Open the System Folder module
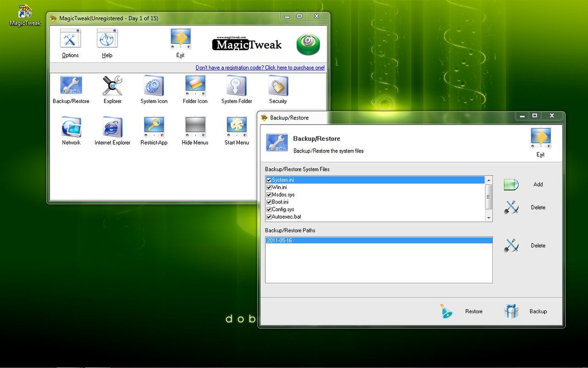The image size is (588, 368). coord(237,86)
